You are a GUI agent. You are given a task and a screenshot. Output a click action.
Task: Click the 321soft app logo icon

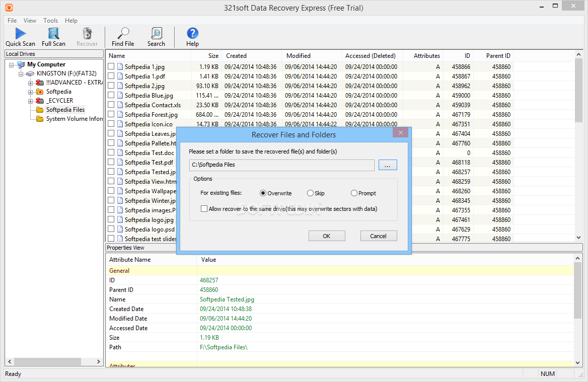(9, 8)
